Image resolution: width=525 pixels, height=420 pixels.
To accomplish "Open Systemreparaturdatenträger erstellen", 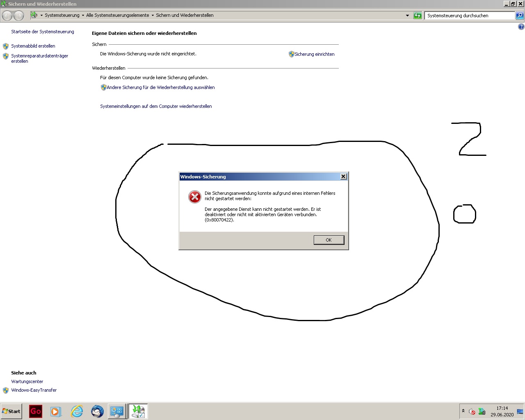I will click(40, 58).
